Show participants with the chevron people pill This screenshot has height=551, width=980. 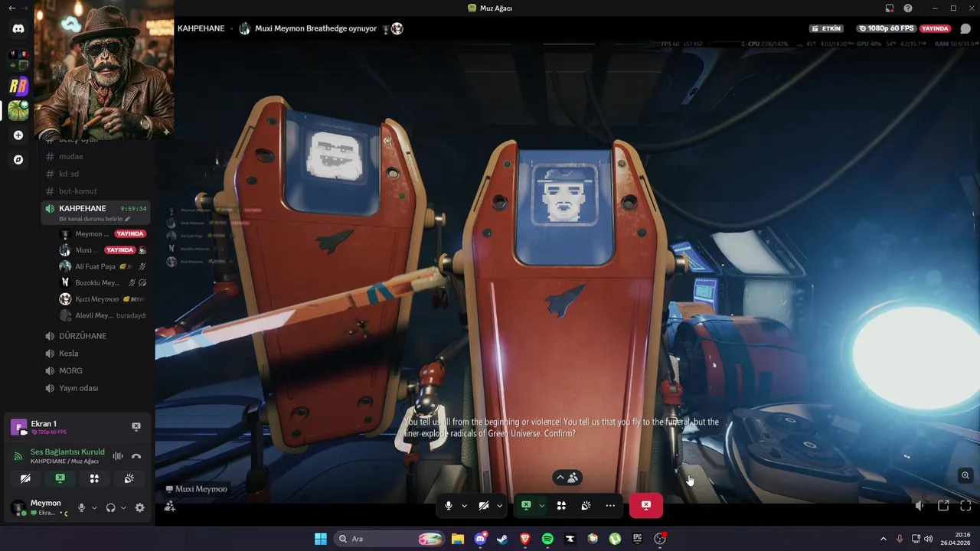pyautogui.click(x=567, y=478)
